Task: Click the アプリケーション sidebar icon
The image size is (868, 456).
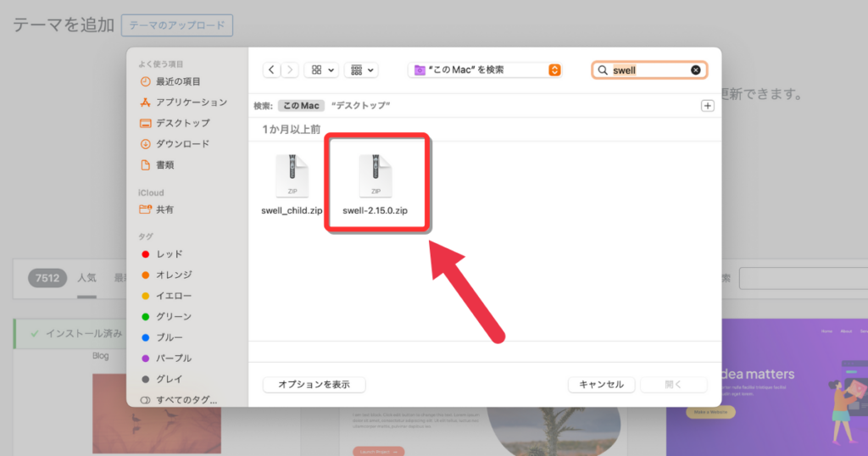Action: point(145,103)
